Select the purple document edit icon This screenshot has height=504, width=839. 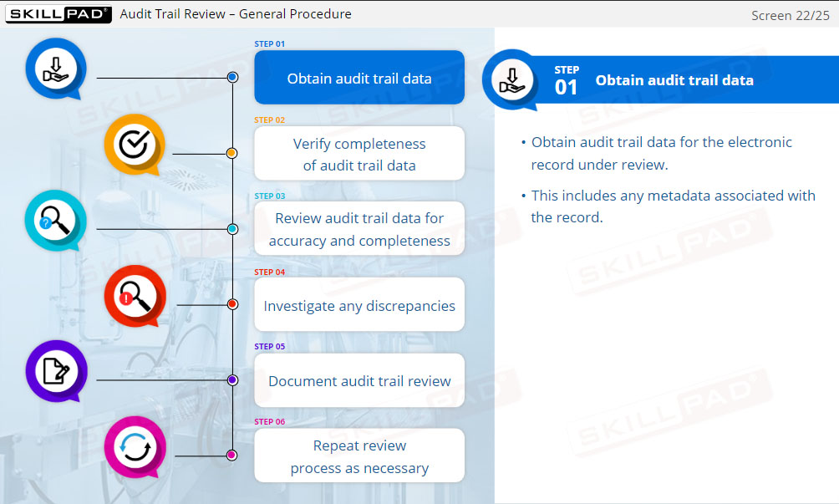pyautogui.click(x=55, y=372)
